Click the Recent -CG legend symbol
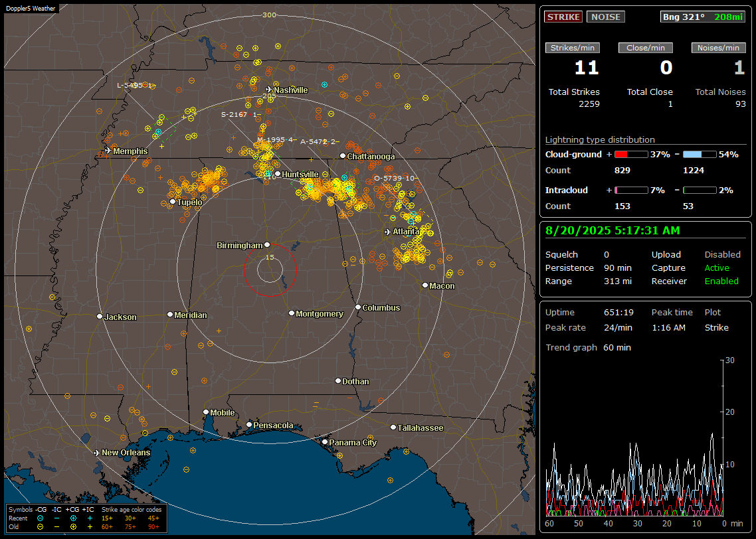 click(41, 518)
